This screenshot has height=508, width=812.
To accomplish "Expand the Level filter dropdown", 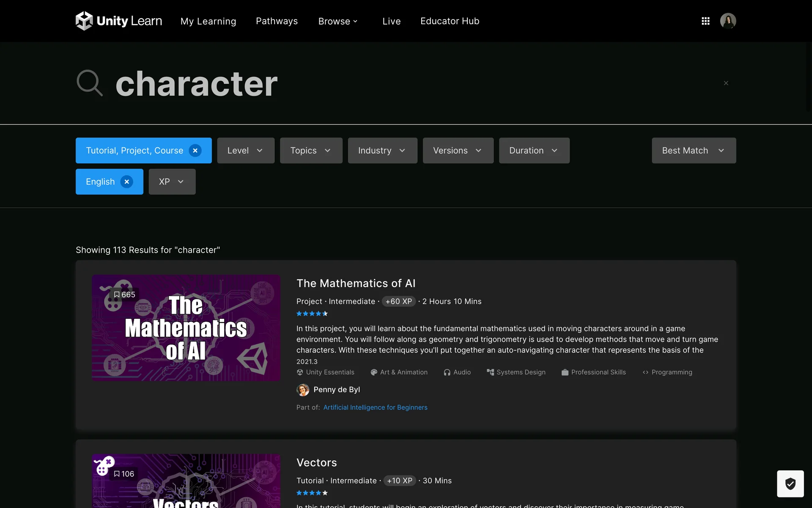I will 245,151.
